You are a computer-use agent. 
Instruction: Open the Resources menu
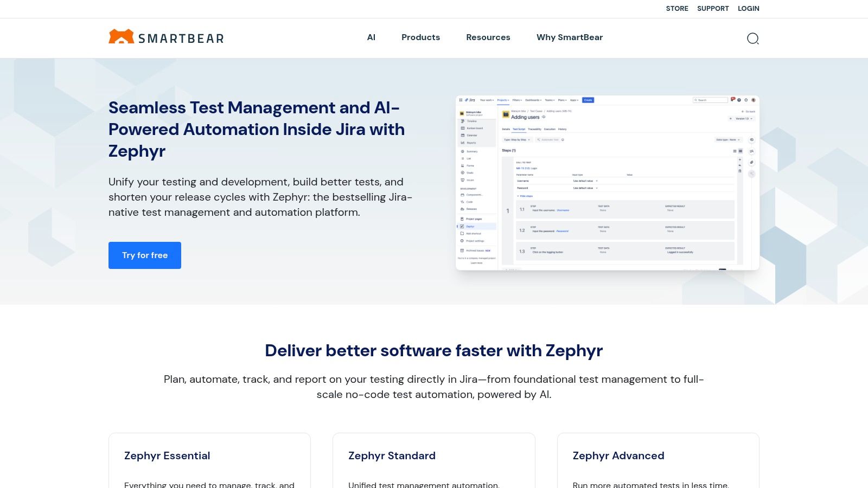tap(488, 37)
